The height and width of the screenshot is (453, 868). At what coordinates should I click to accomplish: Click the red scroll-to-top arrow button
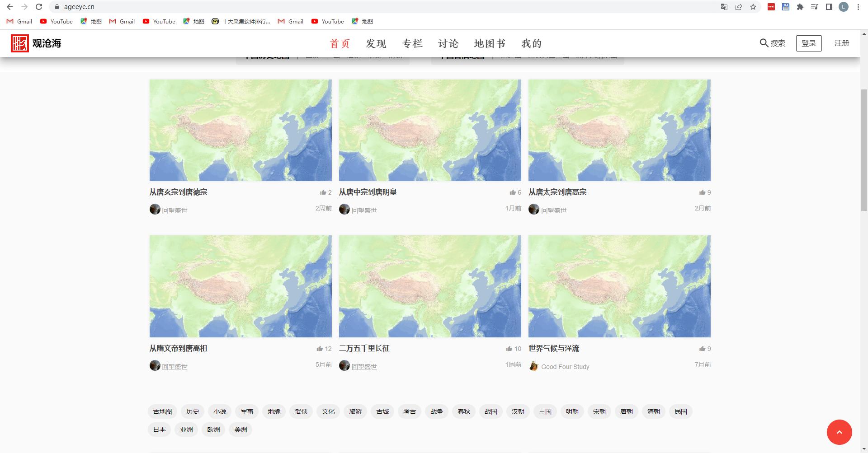(839, 432)
